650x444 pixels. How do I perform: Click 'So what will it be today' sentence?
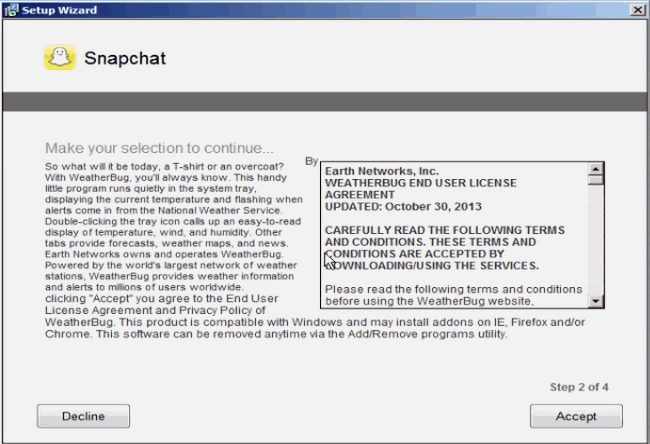(165, 166)
